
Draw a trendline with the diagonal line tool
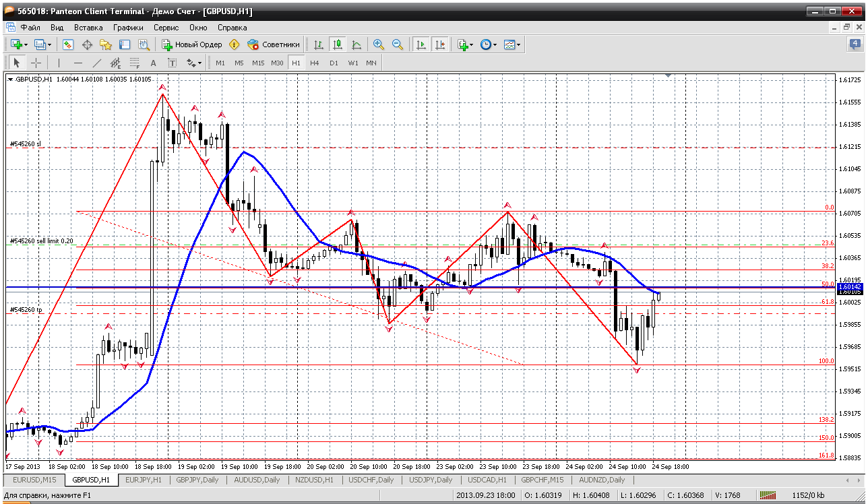[96, 63]
